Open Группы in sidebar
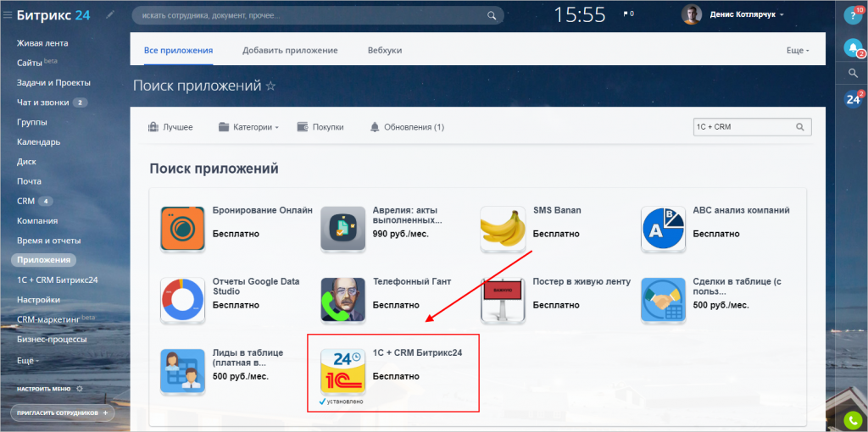Viewport: 868px width, 432px height. click(32, 122)
